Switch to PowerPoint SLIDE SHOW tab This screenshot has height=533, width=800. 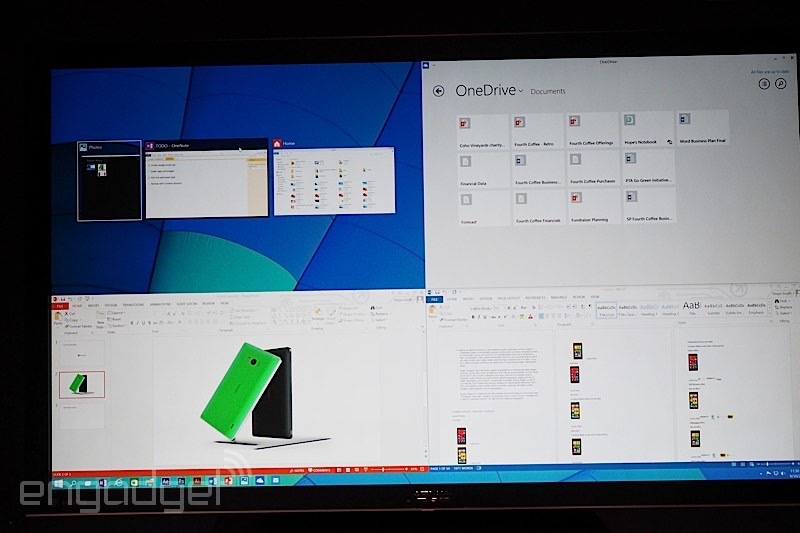point(187,304)
